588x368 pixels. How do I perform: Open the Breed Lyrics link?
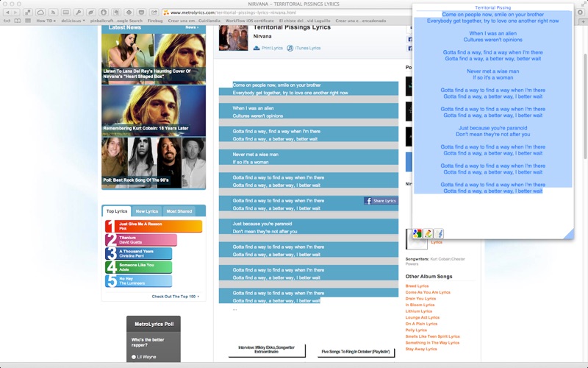[x=417, y=286]
